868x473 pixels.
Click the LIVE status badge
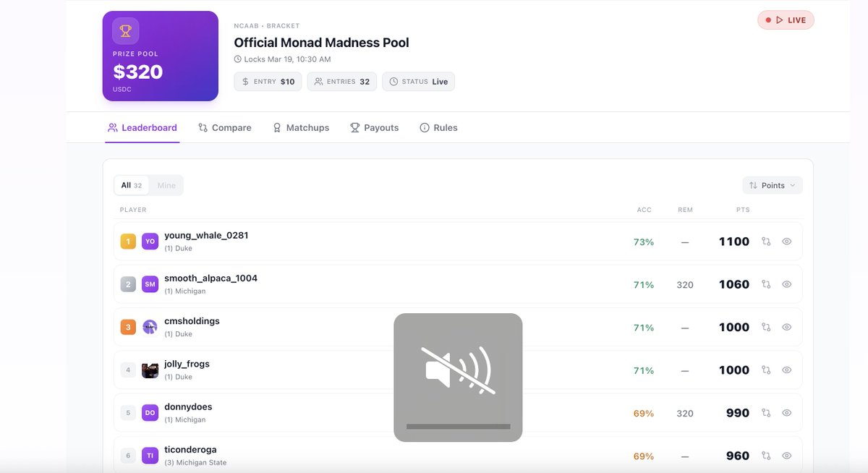tap(786, 20)
